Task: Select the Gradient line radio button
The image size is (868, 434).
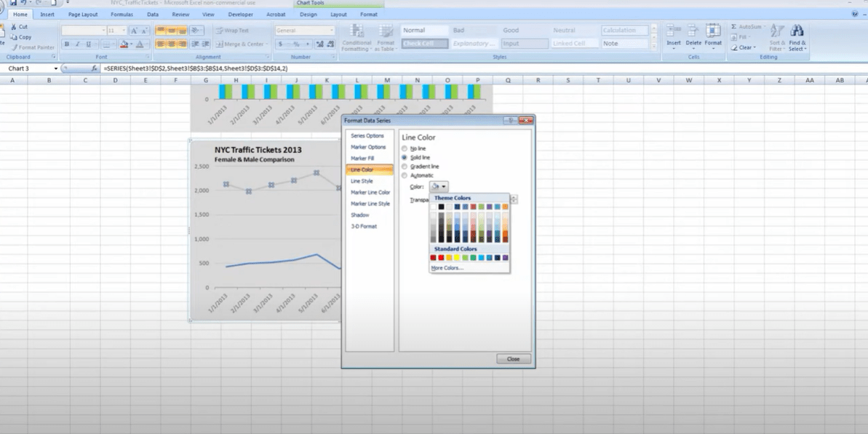Action: pyautogui.click(x=405, y=166)
